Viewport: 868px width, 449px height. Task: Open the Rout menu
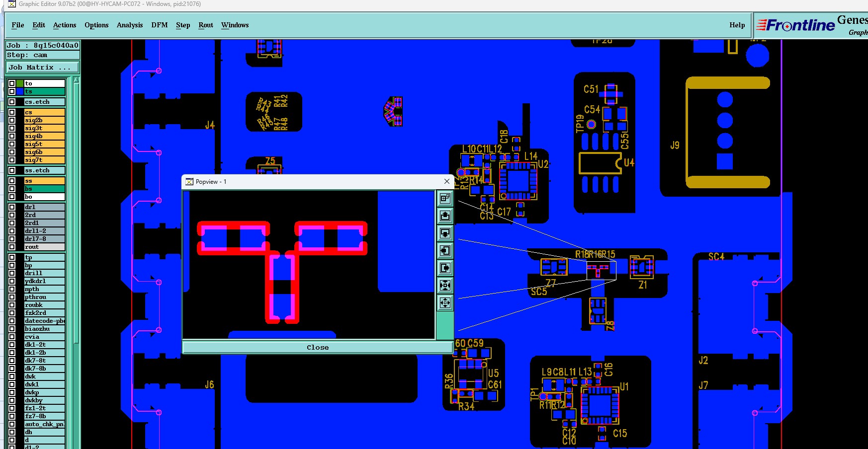[x=206, y=25]
